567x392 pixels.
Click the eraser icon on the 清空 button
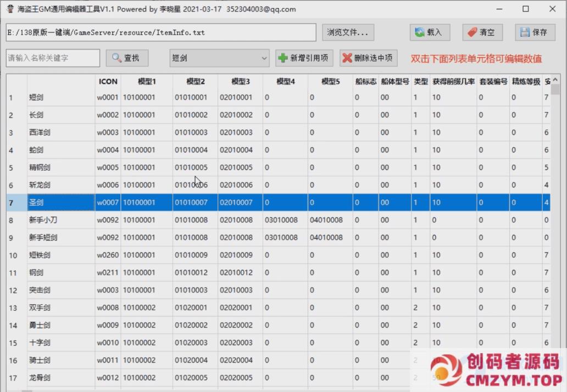coord(471,32)
